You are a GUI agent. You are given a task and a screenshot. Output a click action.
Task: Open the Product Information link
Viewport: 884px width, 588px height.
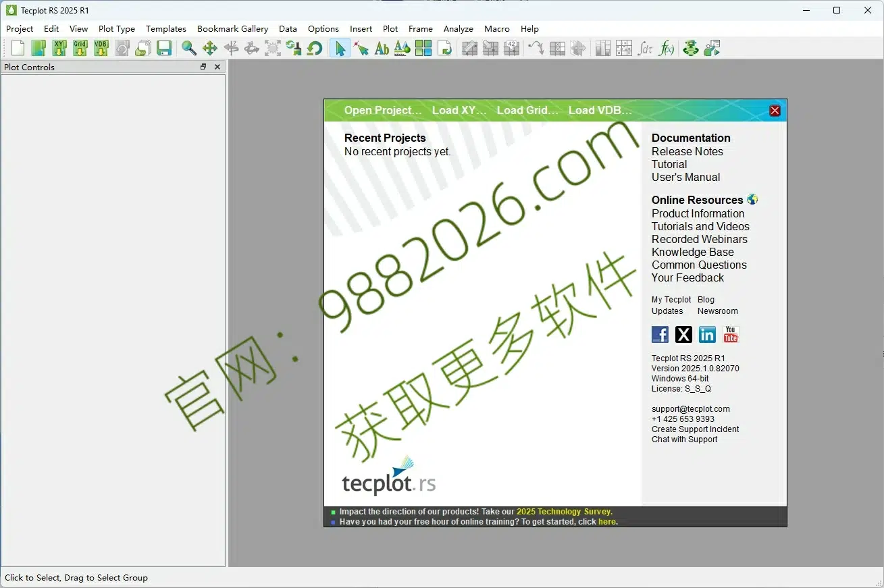click(698, 214)
